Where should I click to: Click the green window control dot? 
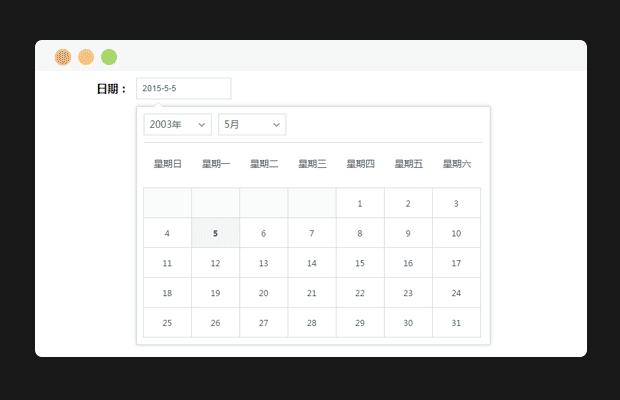pos(109,57)
